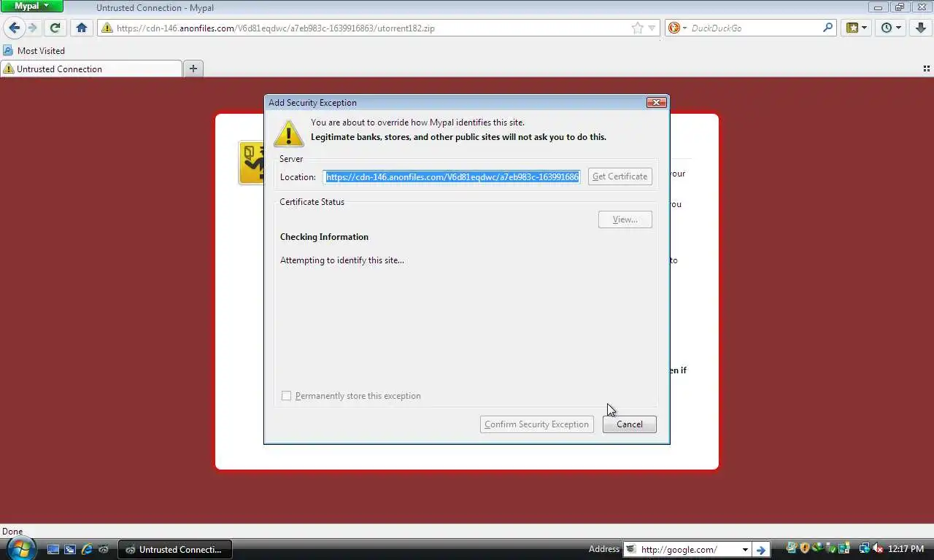Viewport: 934px width, 560px height.
Task: Launch Internet Explorer from quick launch
Action: (x=87, y=549)
